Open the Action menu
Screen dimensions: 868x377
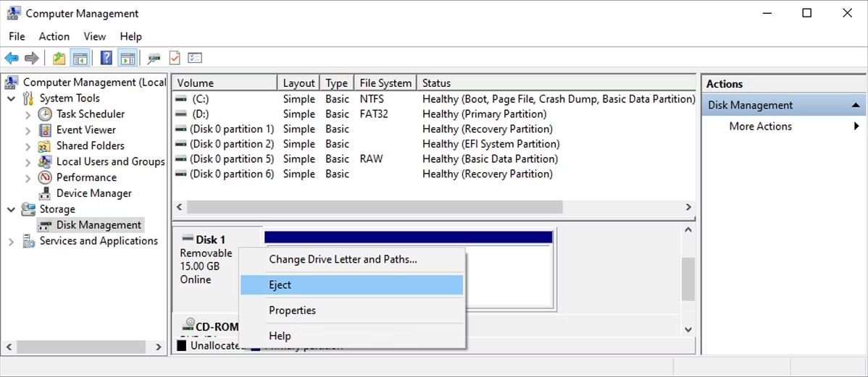coord(54,36)
